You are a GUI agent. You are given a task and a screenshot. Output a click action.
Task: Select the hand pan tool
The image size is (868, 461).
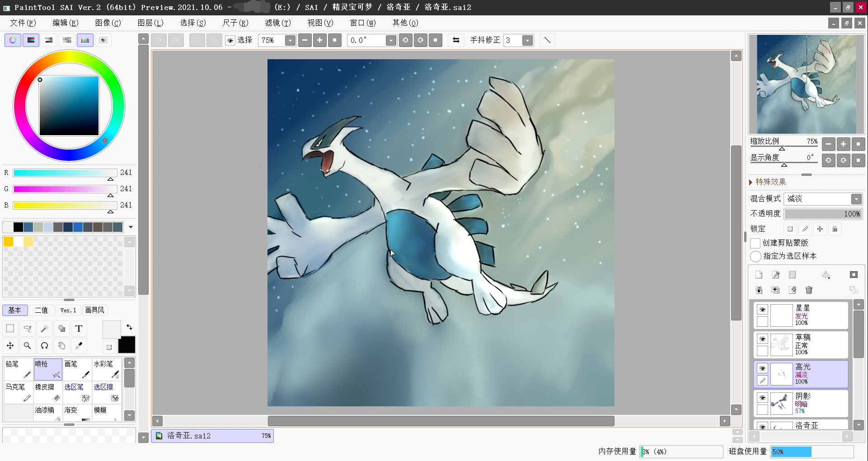(62, 346)
